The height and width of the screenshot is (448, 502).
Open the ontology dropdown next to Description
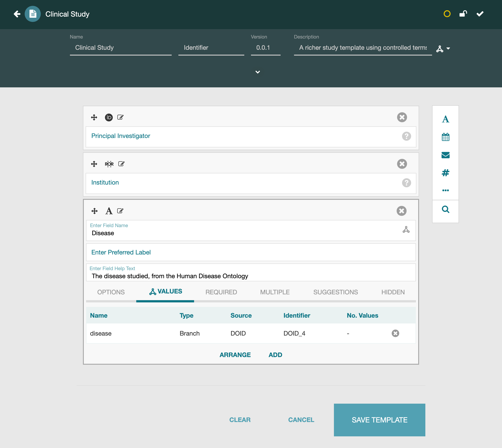[x=443, y=49]
